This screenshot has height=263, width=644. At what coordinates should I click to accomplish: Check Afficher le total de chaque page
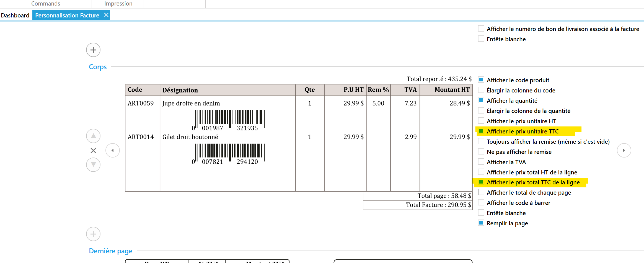click(481, 192)
